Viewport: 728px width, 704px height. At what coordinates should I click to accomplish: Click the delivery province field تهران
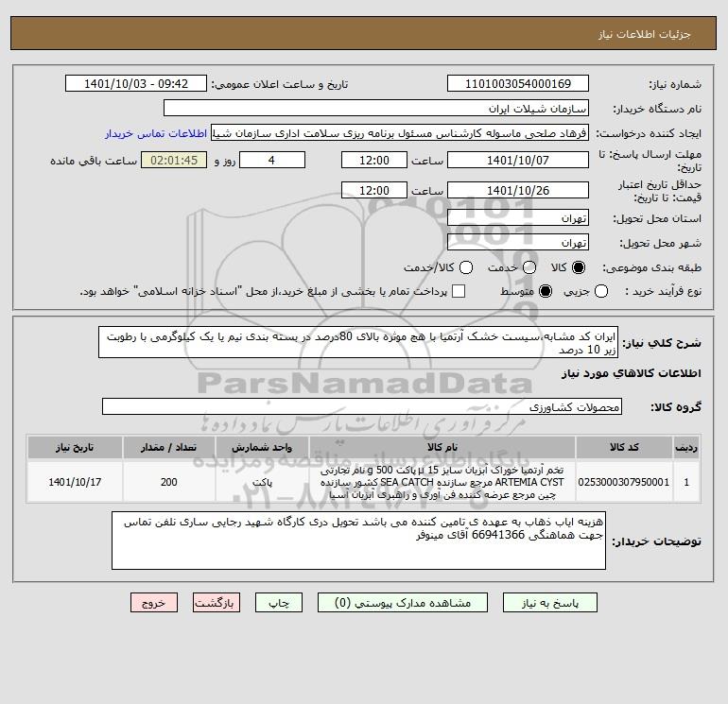tap(518, 217)
